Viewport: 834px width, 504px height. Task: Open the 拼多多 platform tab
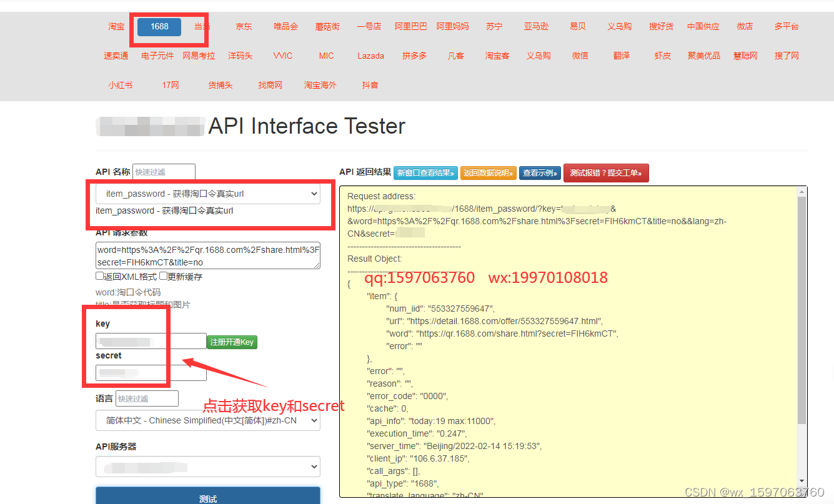pyautogui.click(x=414, y=56)
